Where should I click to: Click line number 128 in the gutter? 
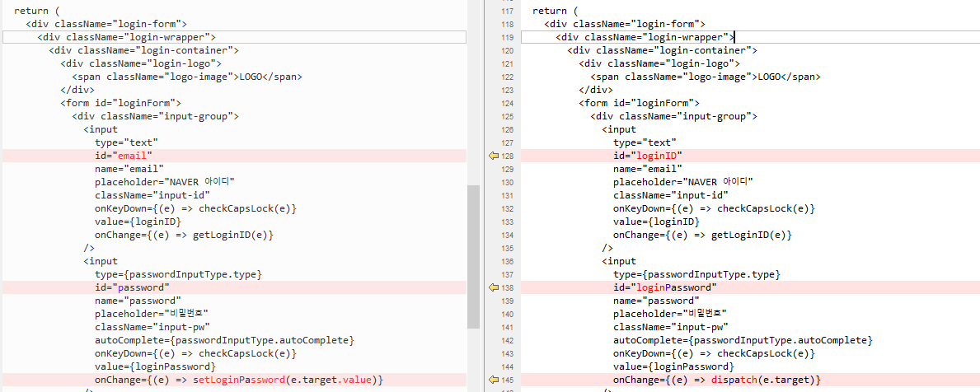[x=508, y=156]
